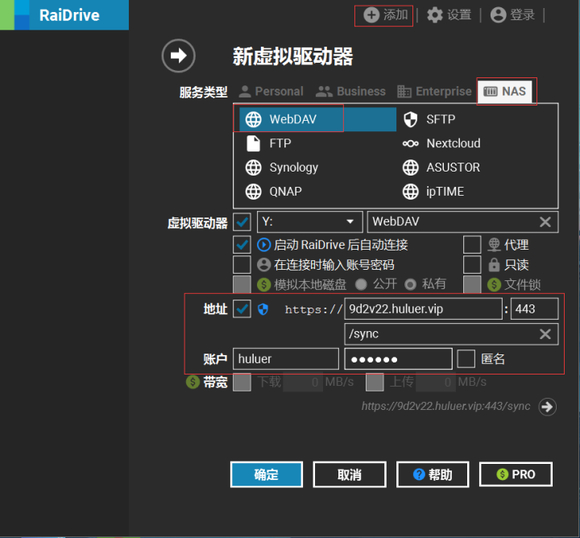Image resolution: width=580 pixels, height=538 pixels.
Task: Toggle the 模拟本地磁盘 checkbox
Action: point(242,285)
